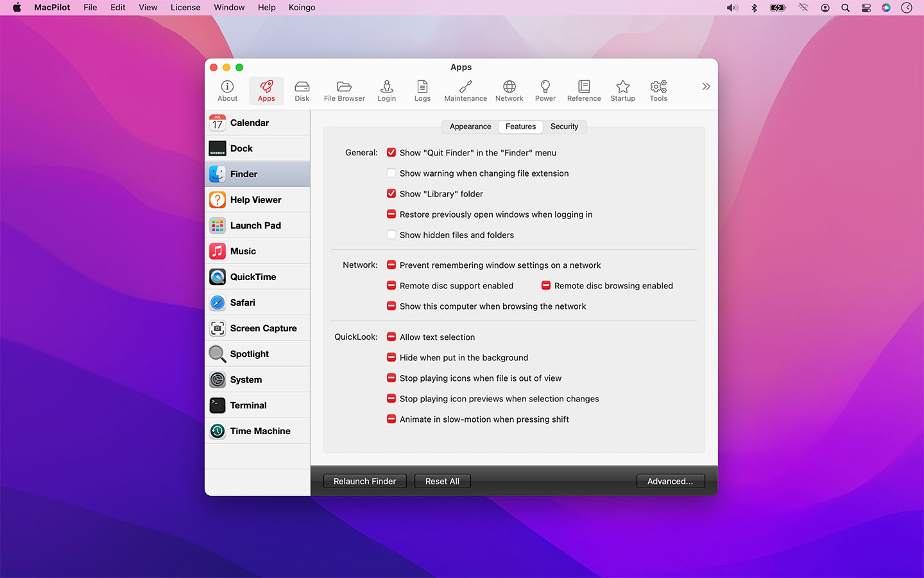Open the Advanced options
Viewport: 924px width, 578px height.
point(670,480)
